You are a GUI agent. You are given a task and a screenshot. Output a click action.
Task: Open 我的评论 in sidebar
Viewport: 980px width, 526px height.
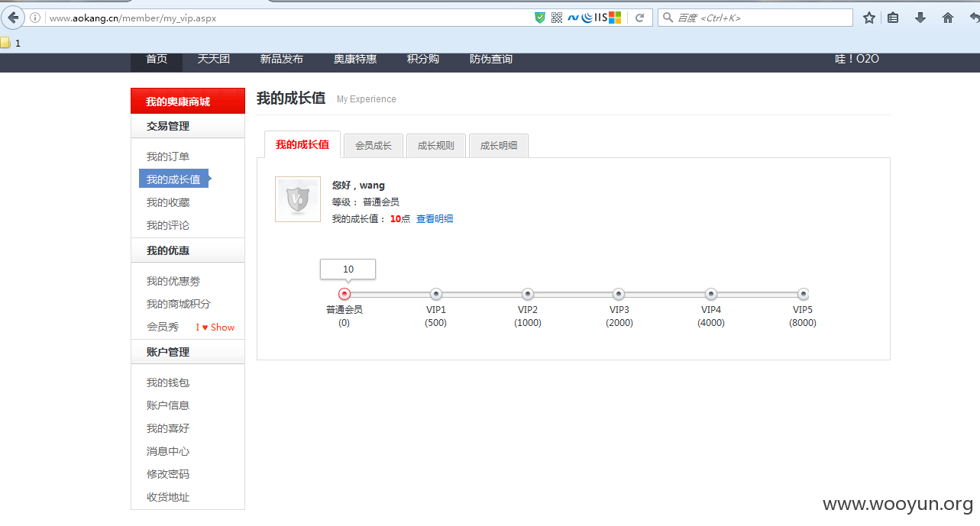pyautogui.click(x=168, y=225)
